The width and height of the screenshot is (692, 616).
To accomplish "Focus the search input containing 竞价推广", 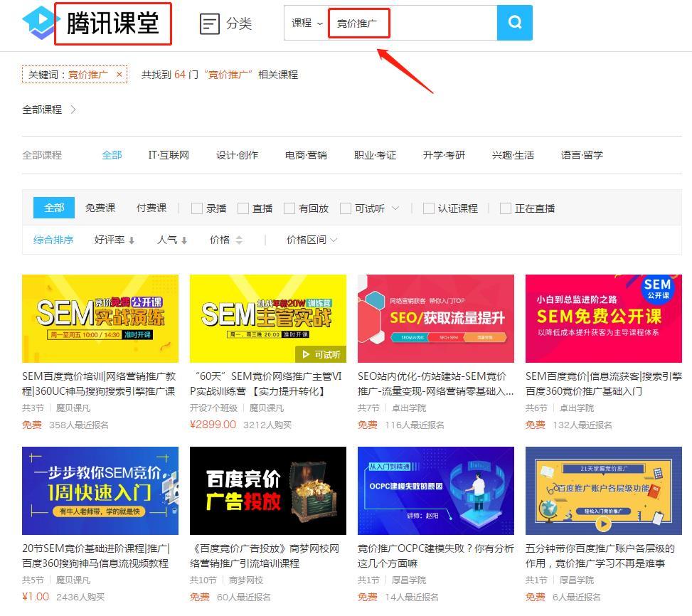I will pyautogui.click(x=412, y=23).
